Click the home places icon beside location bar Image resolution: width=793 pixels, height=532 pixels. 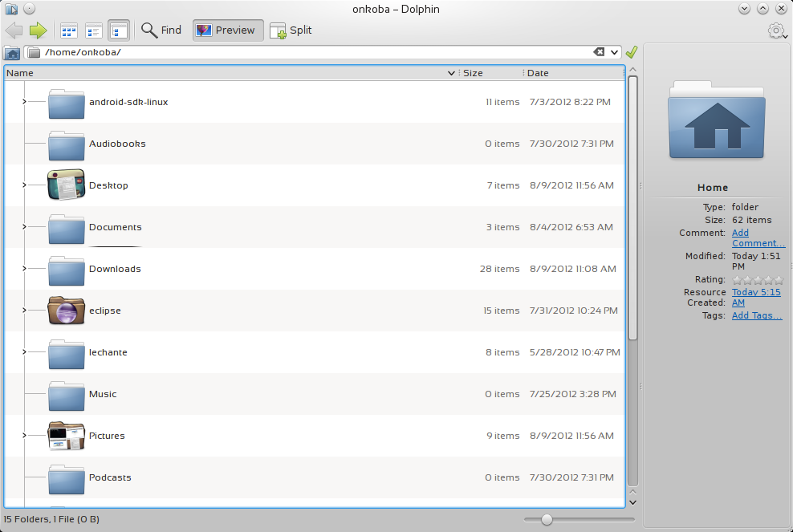coord(11,53)
